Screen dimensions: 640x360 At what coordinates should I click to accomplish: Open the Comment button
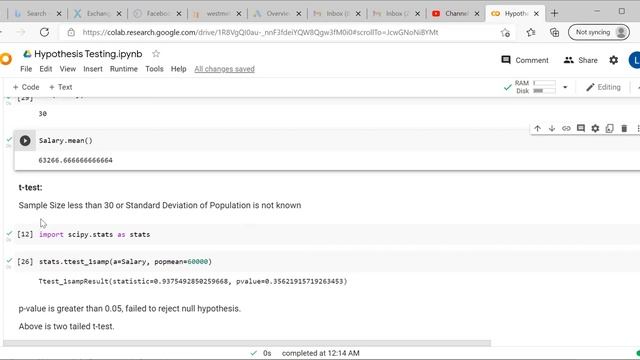pyautogui.click(x=525, y=60)
